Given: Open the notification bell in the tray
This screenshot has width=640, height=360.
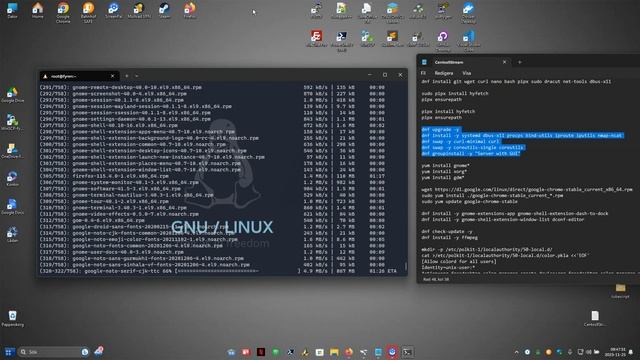Looking at the screenshot, I should [x=631, y=352].
